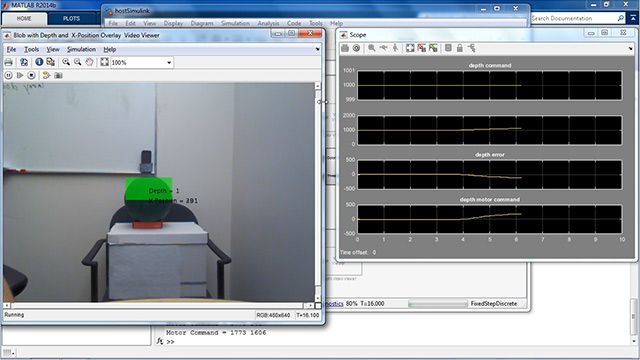Open the Help menu in Video Viewer
This screenshot has height=360, width=640.
(x=109, y=49)
